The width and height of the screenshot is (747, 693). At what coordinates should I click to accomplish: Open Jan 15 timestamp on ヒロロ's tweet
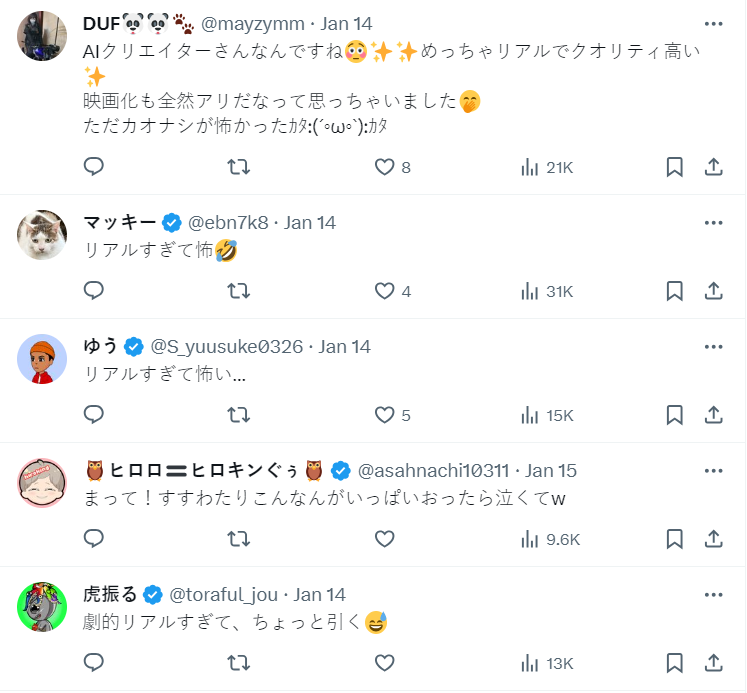(551, 471)
